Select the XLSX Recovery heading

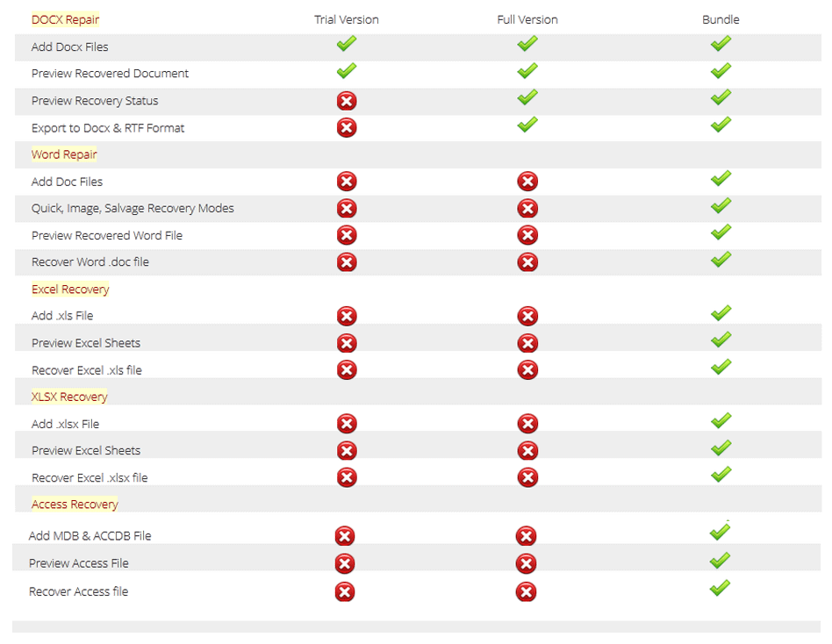69,397
